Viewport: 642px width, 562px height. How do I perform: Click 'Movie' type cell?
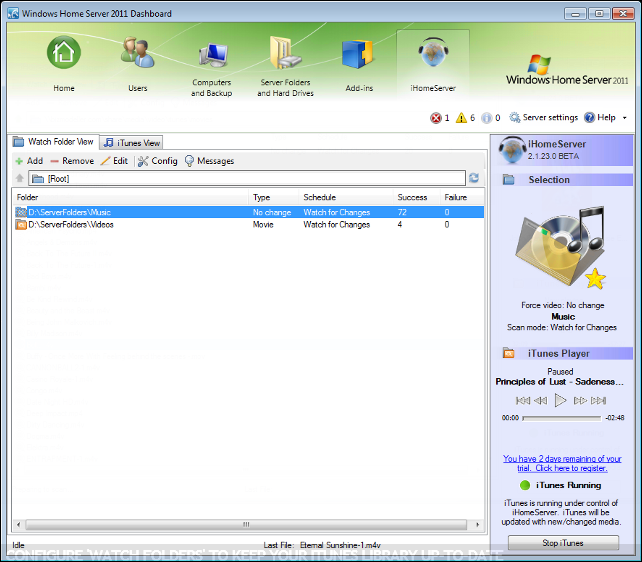[x=263, y=224]
